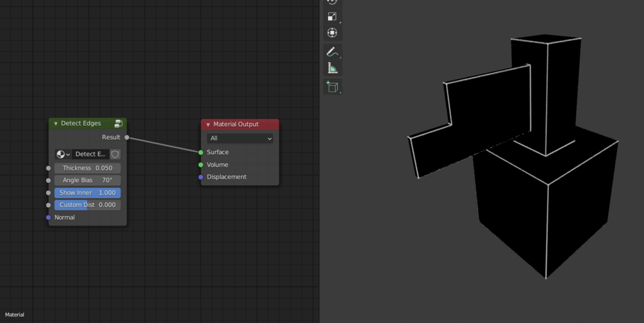Open the All target dropdown

[240, 138]
